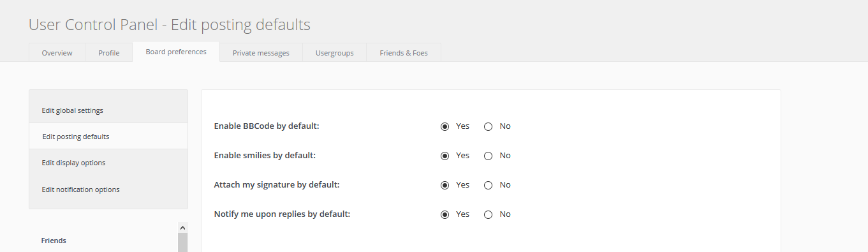Click the Friends list scrollbar thumb

[x=182, y=242]
